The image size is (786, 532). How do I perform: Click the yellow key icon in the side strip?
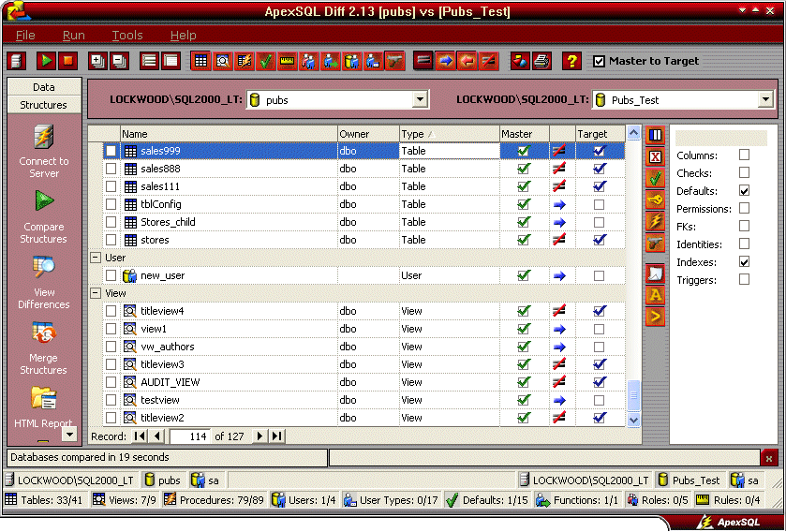pos(655,199)
